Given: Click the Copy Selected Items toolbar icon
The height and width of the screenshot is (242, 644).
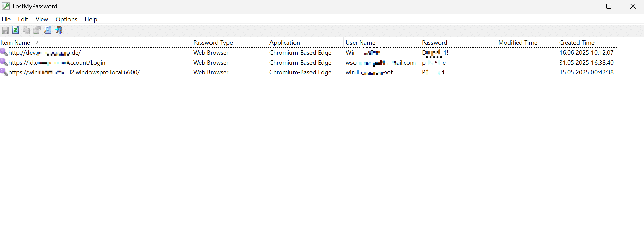Looking at the screenshot, I should pyautogui.click(x=26, y=30).
